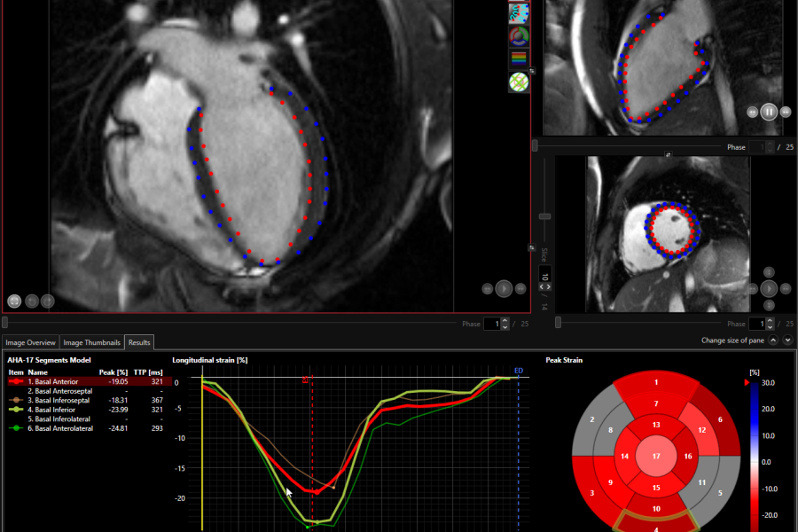The image size is (798, 532).
Task: Expand pane with the down chevron button
Action: click(x=787, y=340)
